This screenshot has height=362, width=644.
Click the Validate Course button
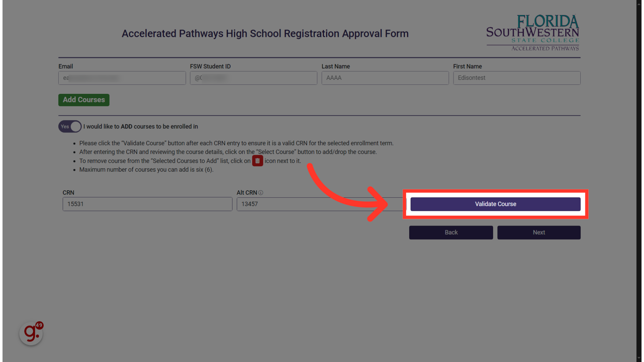coord(495,204)
